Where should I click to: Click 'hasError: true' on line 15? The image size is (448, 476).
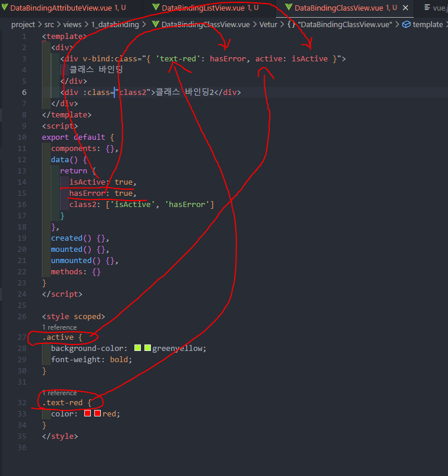101,193
